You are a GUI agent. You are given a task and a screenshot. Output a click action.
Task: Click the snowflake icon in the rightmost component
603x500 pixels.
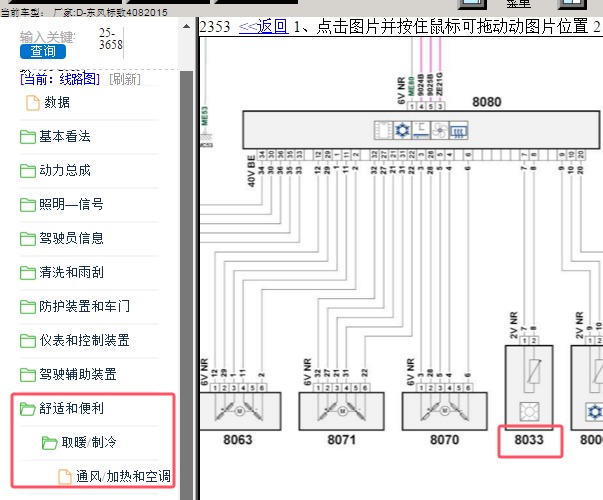pyautogui.click(x=594, y=412)
